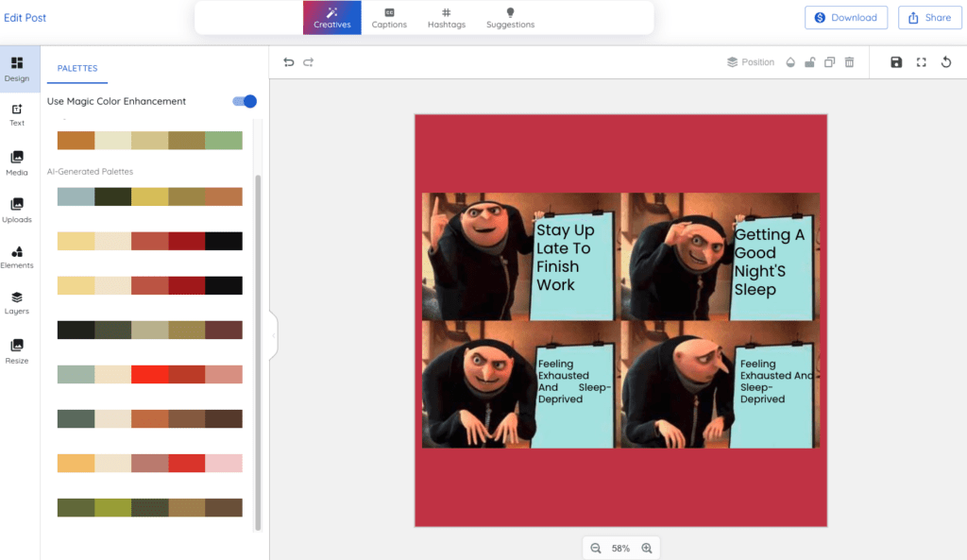Click the Download button
Viewport: 967px width, 560px height.
point(846,18)
